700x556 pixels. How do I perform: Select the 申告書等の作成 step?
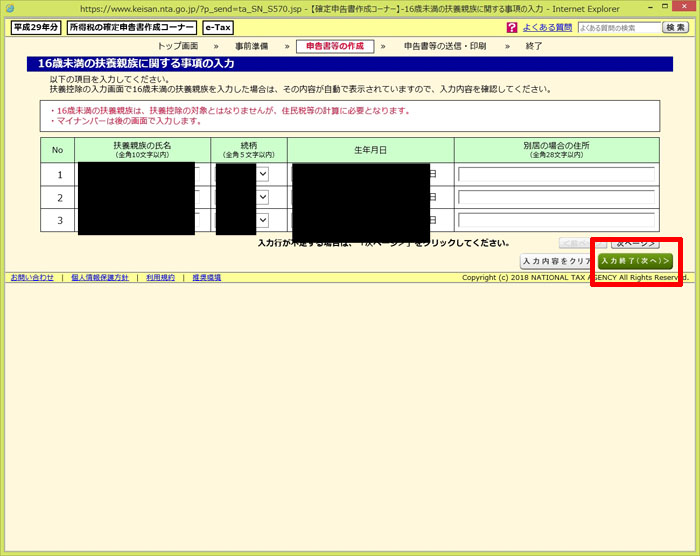pyautogui.click(x=335, y=46)
